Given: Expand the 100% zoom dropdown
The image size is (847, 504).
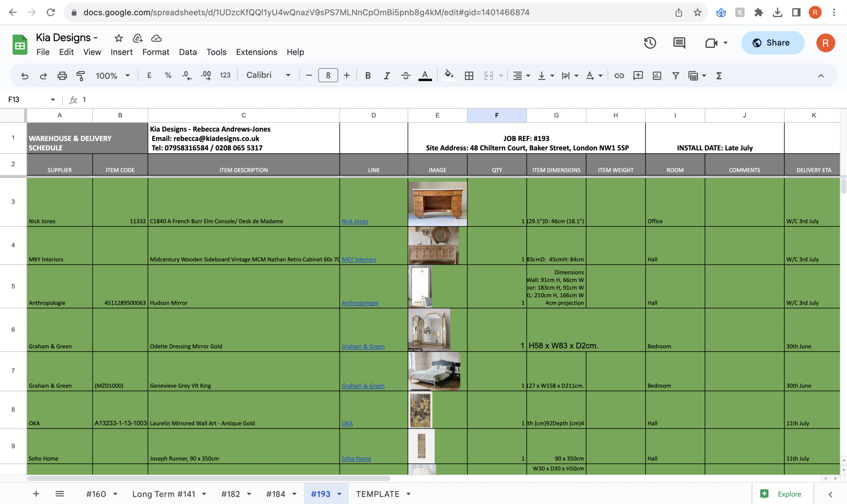Looking at the screenshot, I should click(112, 75).
